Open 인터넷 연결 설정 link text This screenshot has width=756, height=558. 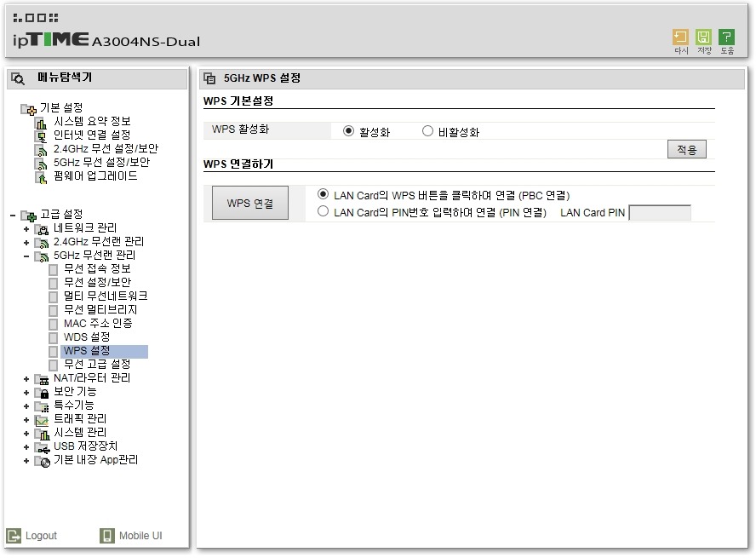(92, 135)
